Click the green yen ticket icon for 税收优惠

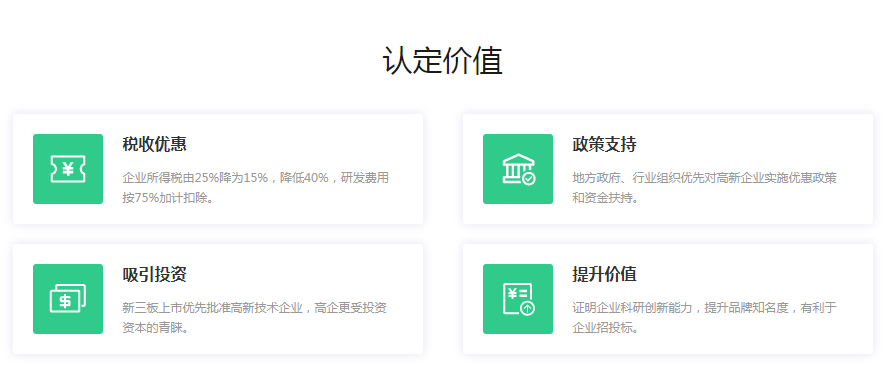click(68, 169)
